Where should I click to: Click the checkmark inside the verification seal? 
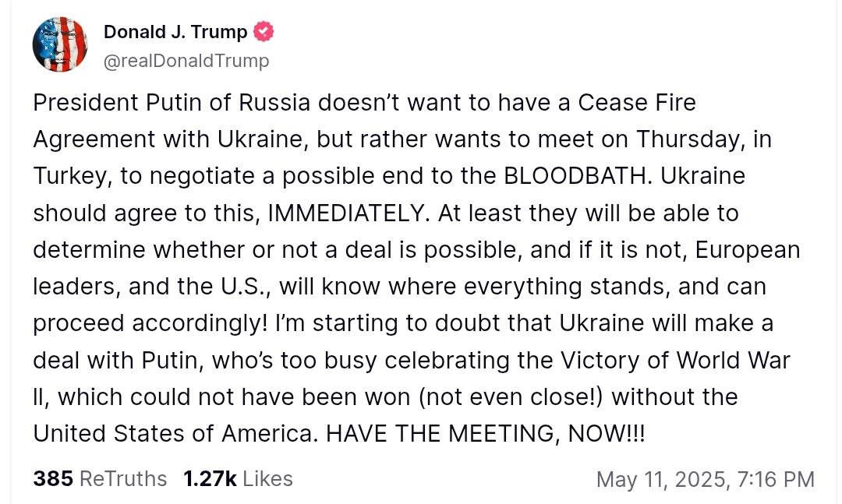pyautogui.click(x=265, y=32)
